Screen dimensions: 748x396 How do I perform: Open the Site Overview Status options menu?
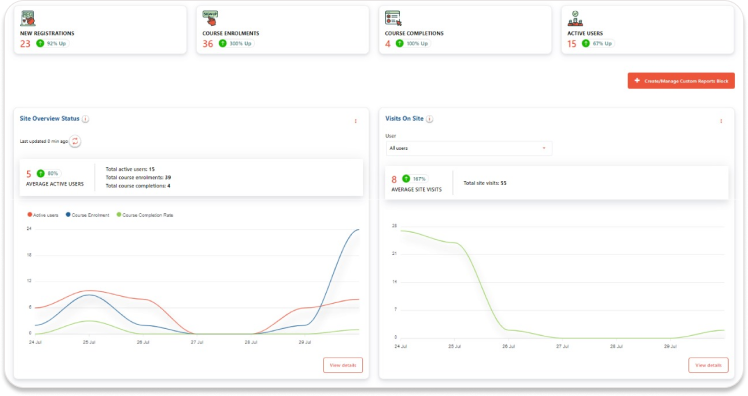tap(355, 121)
